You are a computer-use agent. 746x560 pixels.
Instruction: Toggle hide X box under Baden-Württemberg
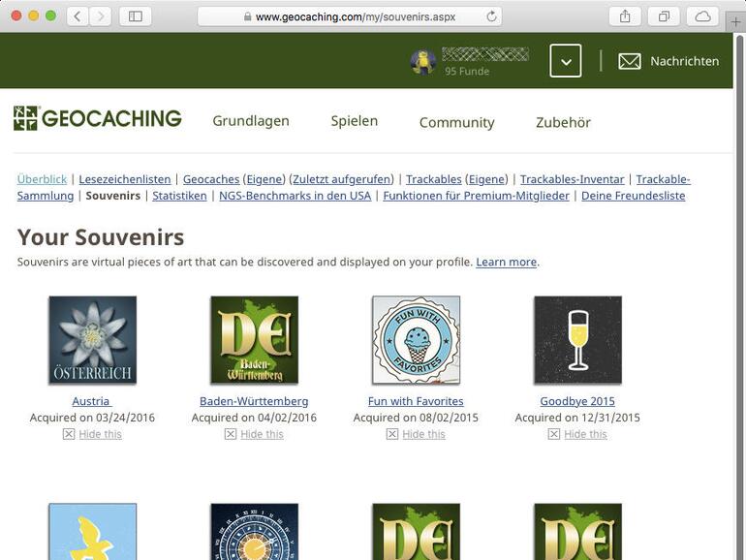click(x=231, y=434)
